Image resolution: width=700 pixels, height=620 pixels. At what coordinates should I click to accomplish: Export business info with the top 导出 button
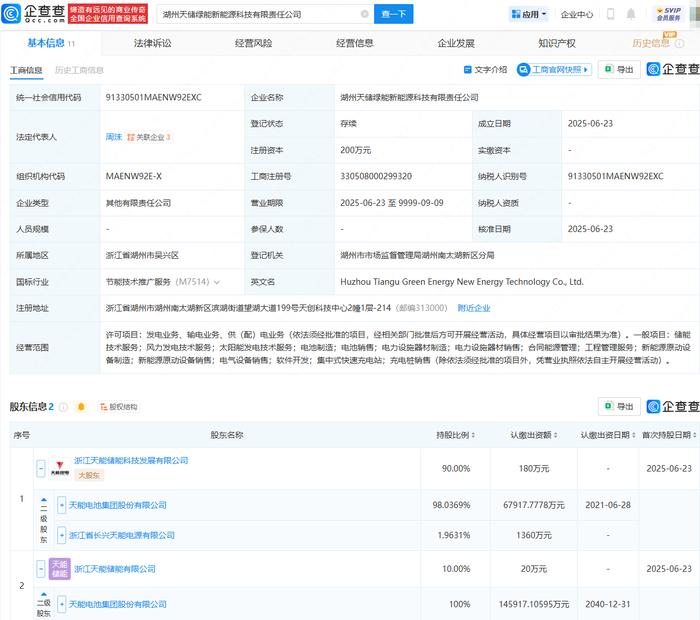click(x=619, y=70)
